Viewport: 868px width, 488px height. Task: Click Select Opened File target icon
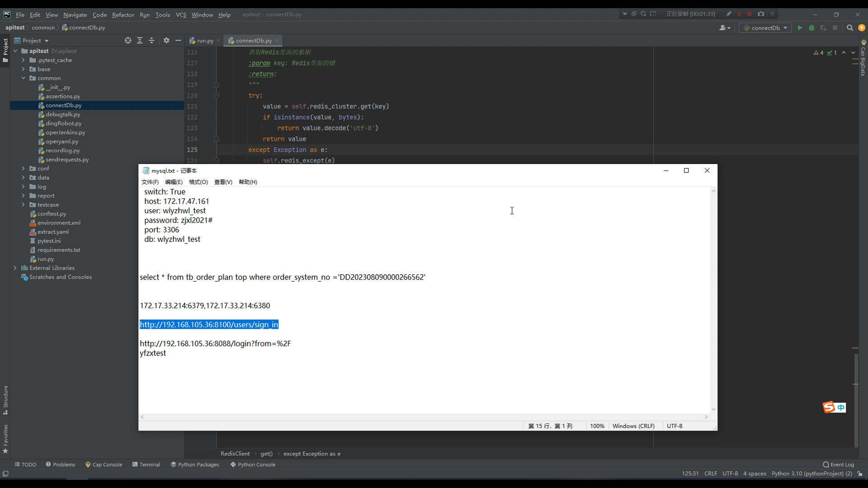pos(128,41)
